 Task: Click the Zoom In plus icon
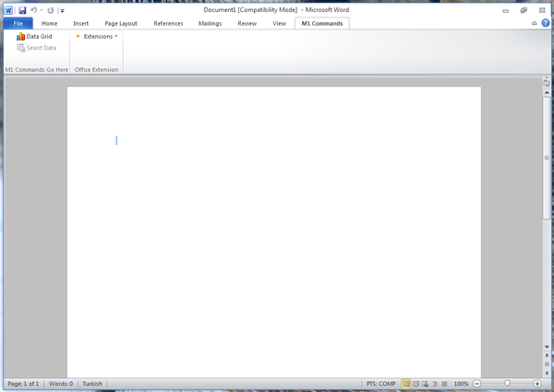point(537,384)
